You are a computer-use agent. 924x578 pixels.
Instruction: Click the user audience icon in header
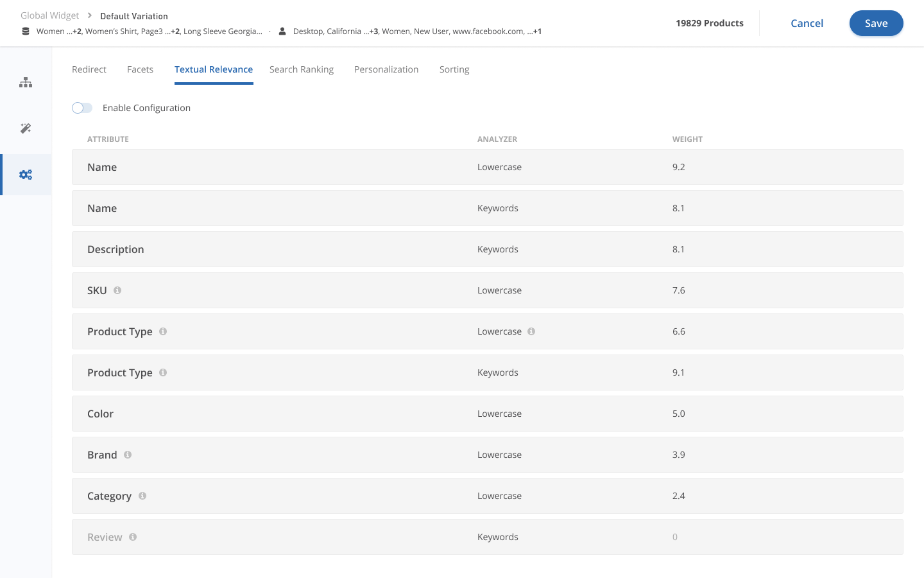tap(282, 31)
